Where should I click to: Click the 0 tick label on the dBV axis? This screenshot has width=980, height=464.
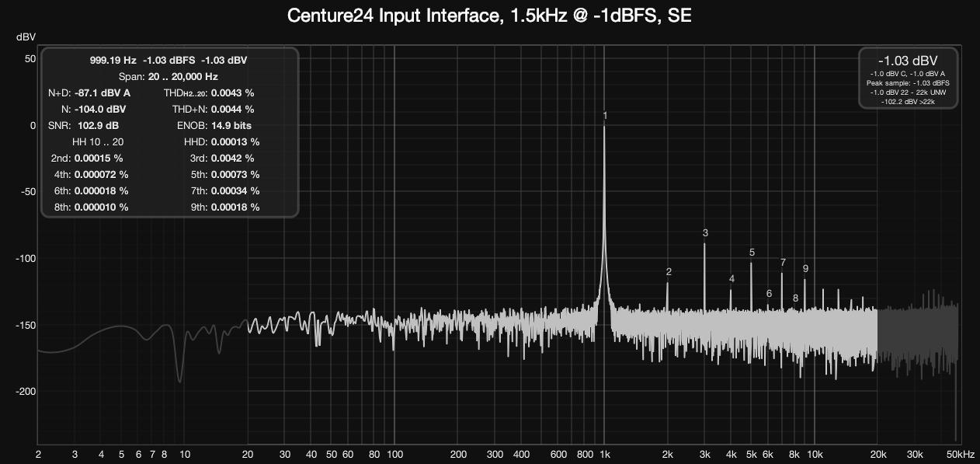coord(33,125)
